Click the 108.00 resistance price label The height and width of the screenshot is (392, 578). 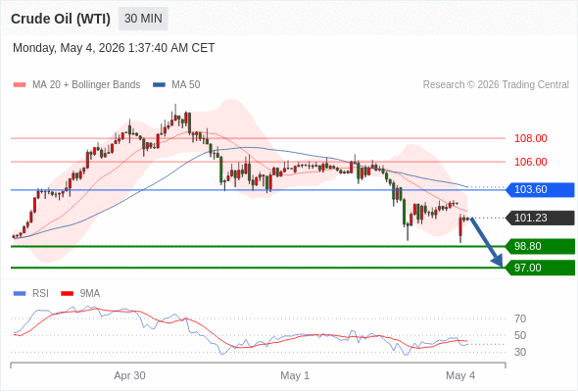pyautogui.click(x=530, y=138)
